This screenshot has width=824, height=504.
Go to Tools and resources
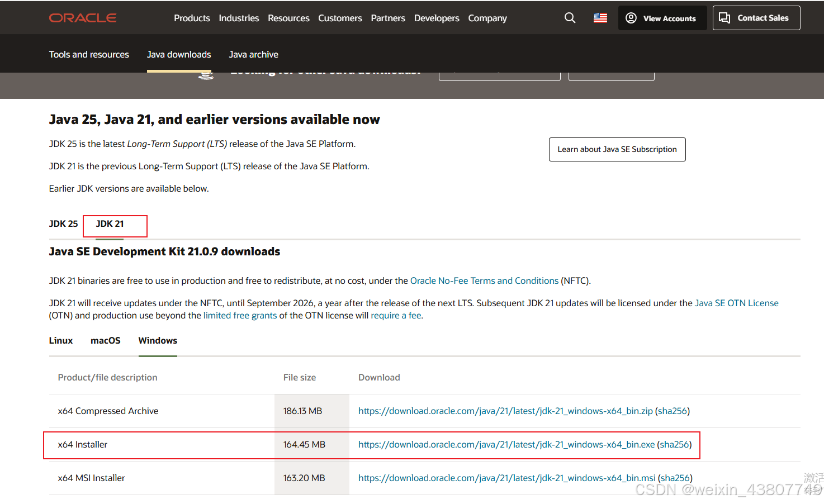(x=89, y=54)
